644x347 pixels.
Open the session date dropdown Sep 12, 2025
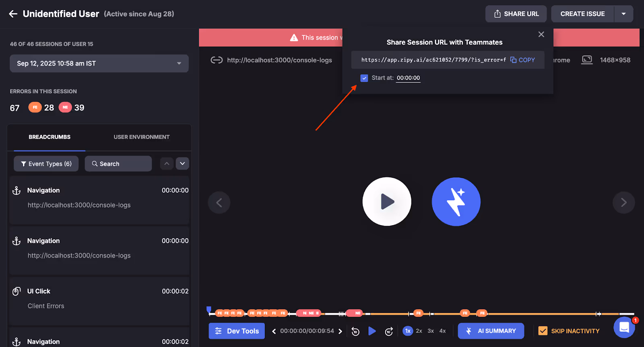point(99,64)
